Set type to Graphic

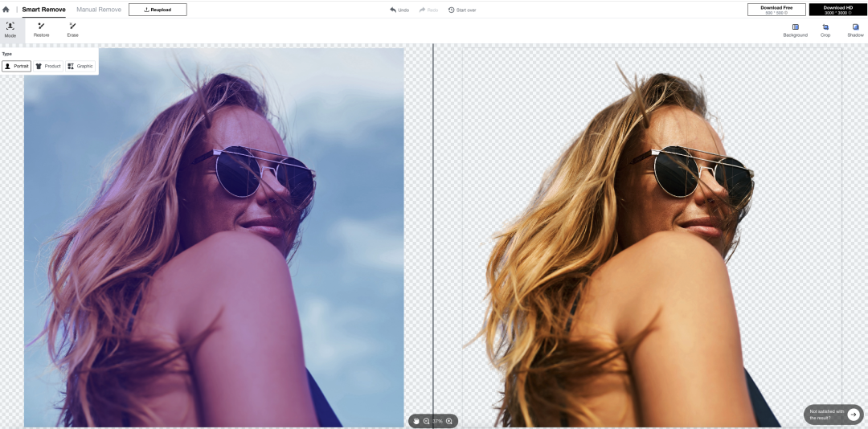tap(80, 66)
